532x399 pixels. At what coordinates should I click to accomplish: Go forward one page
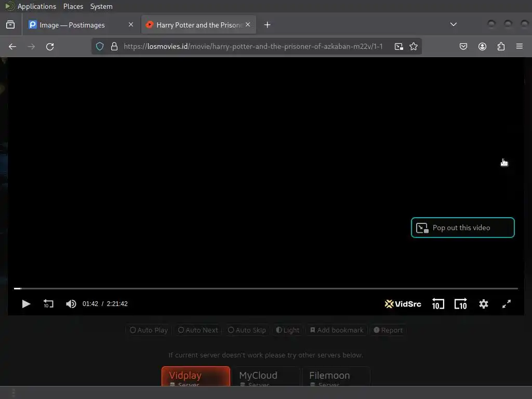click(31, 46)
